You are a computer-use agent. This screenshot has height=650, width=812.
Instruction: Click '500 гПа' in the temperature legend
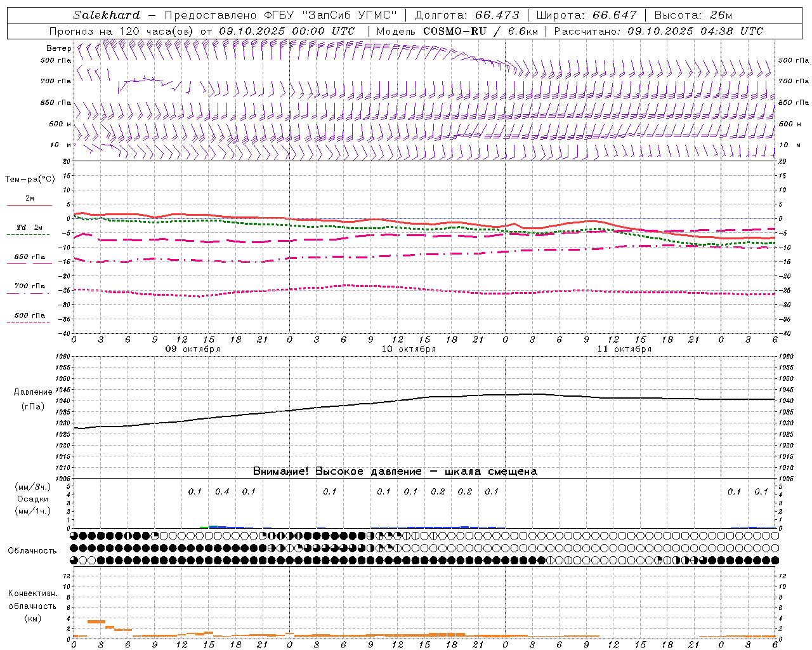(x=30, y=315)
